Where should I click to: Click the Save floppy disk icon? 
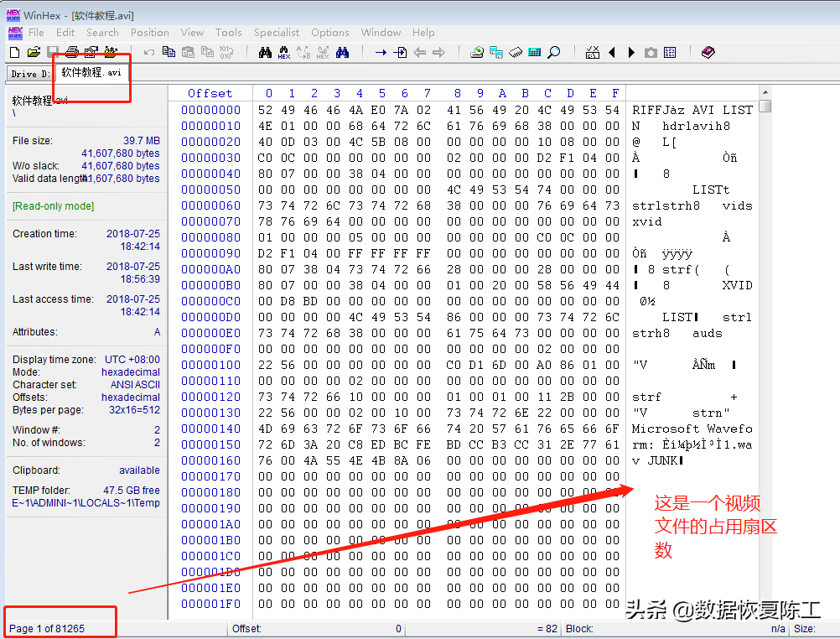pyautogui.click(x=53, y=52)
